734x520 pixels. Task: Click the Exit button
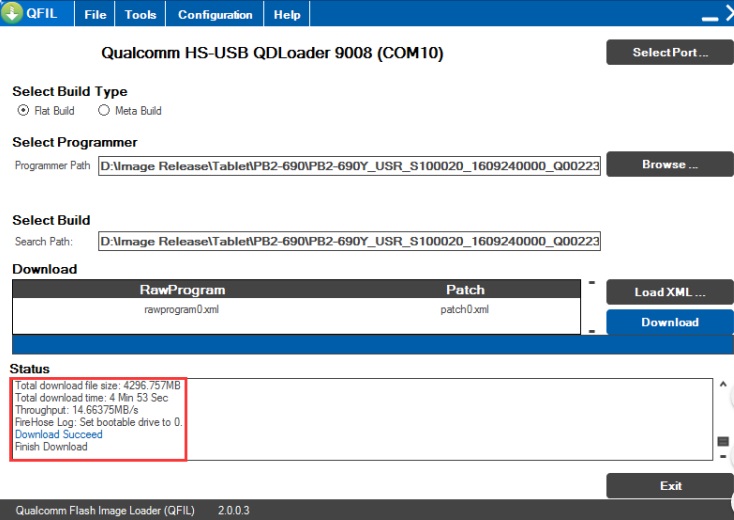click(670, 486)
